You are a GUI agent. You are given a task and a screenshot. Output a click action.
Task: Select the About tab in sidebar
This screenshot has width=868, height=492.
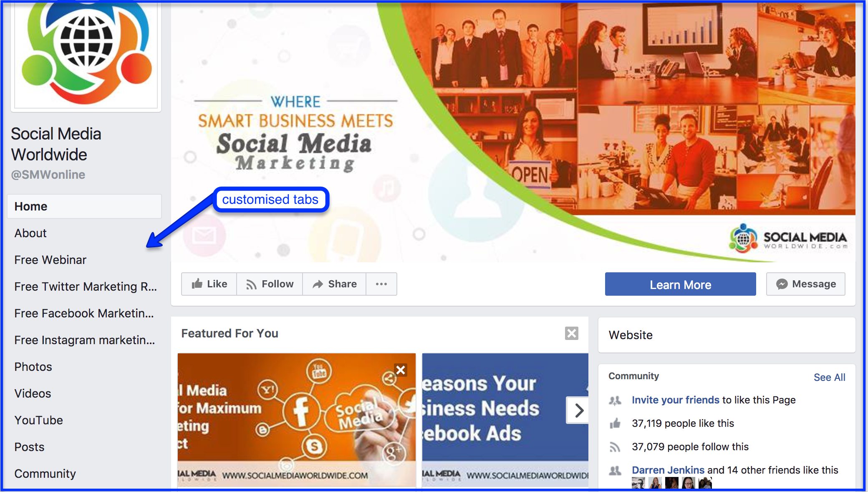click(x=30, y=233)
